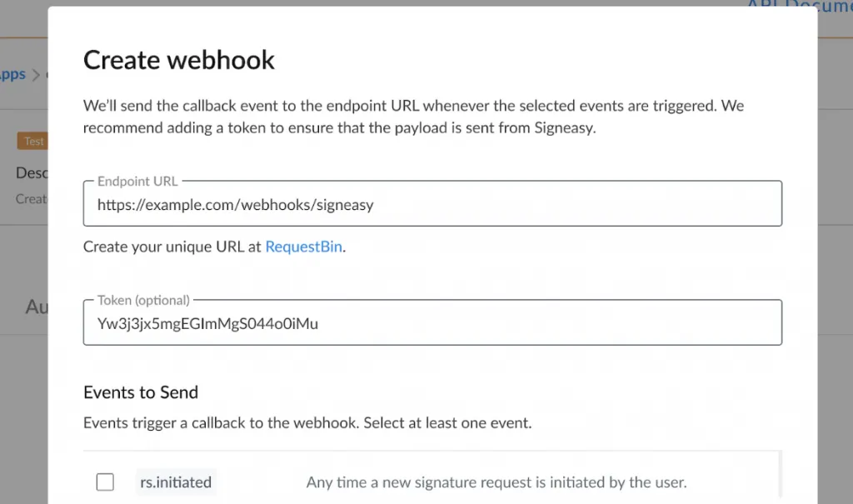Image resolution: width=853 pixels, height=504 pixels.
Task: Click the Create your unique URL helper text
Action: [x=171, y=247]
